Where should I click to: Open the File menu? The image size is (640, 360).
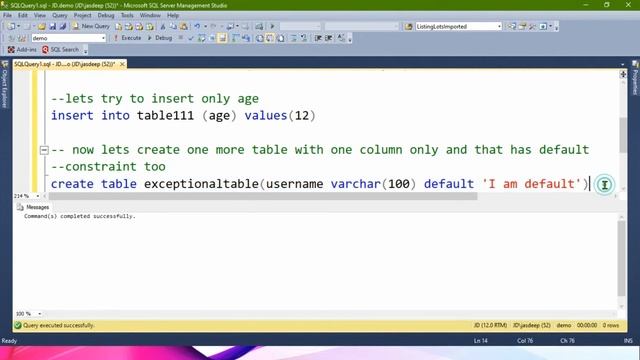(7, 15)
